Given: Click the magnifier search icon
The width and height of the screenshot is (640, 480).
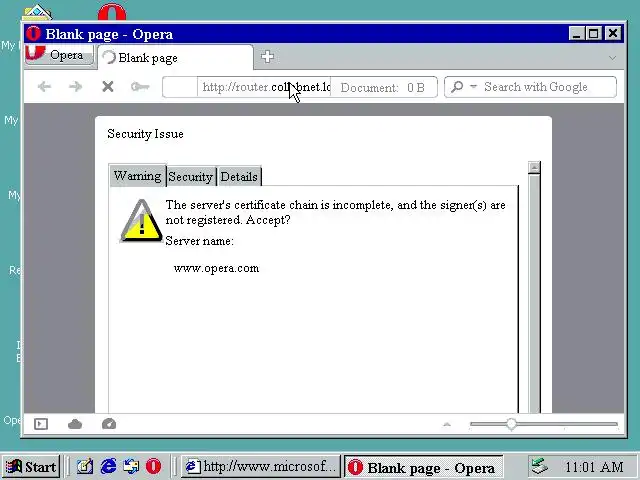Looking at the screenshot, I should (458, 87).
